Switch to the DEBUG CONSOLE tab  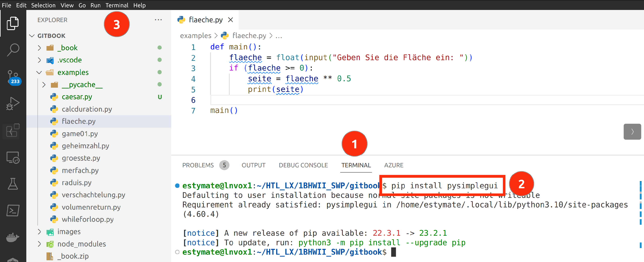(303, 165)
